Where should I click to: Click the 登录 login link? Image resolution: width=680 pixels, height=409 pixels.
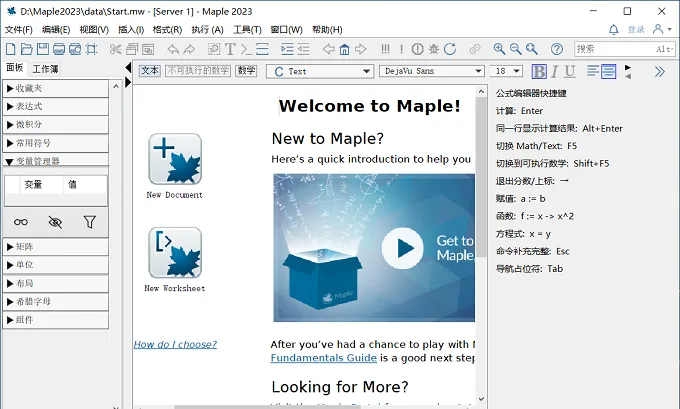[636, 29]
